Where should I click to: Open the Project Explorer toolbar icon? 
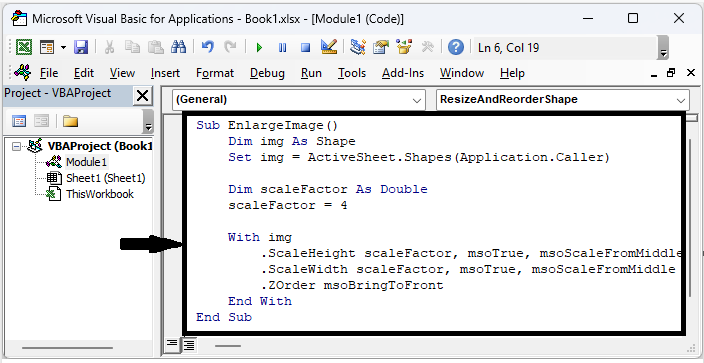tap(358, 47)
